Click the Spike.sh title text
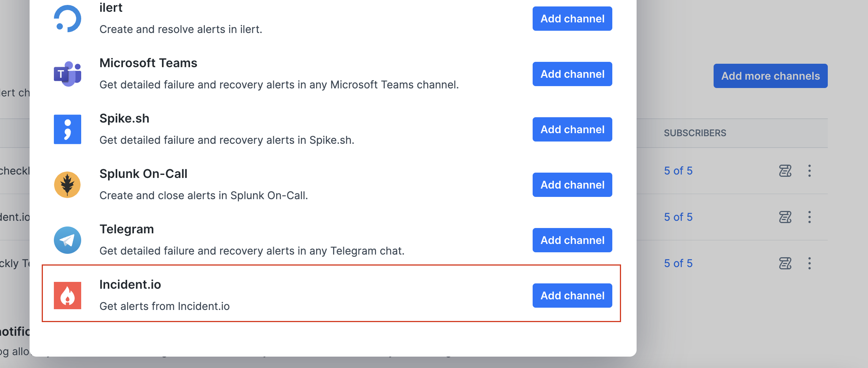The image size is (868, 368). 124,118
